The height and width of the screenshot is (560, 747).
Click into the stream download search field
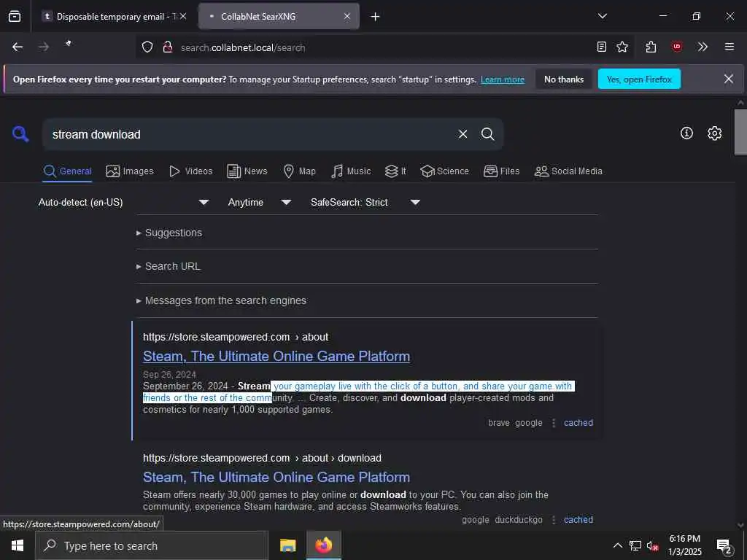250,134
